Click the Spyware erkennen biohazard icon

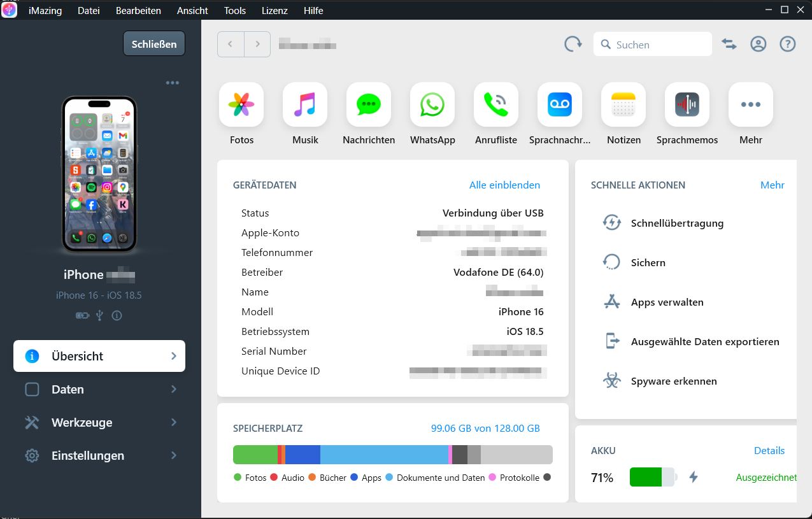pos(611,381)
